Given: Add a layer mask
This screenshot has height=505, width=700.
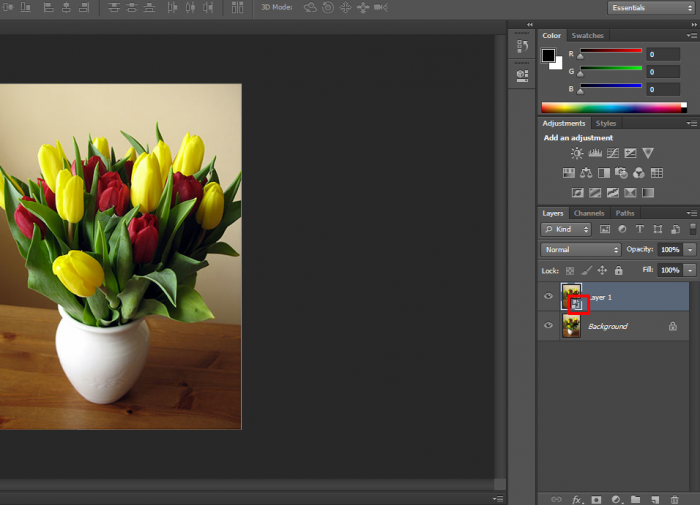Looking at the screenshot, I should pos(596,498).
